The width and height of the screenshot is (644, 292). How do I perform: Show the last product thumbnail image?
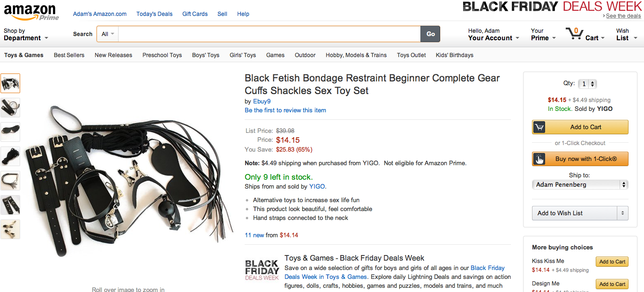[x=10, y=229]
